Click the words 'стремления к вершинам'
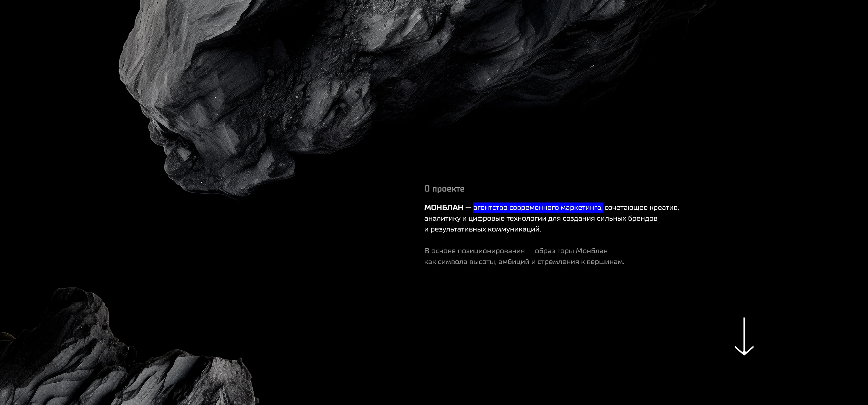The width and height of the screenshot is (868, 405). [x=580, y=262]
